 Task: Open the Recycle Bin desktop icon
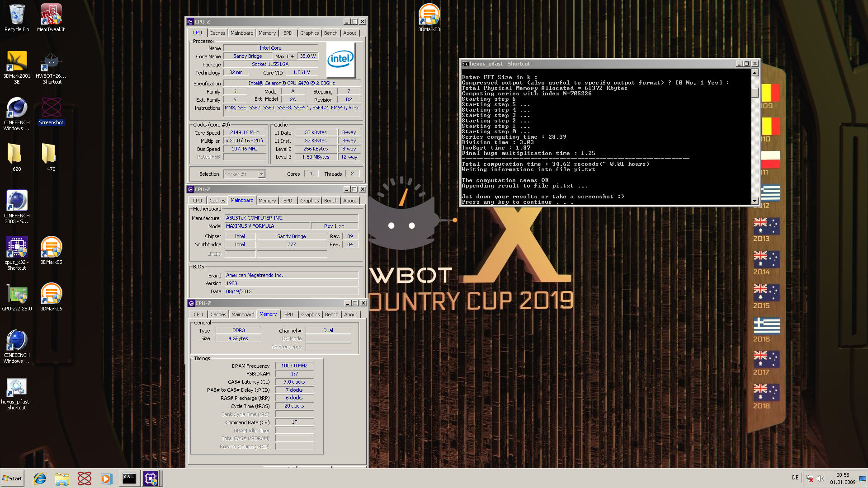click(x=17, y=18)
